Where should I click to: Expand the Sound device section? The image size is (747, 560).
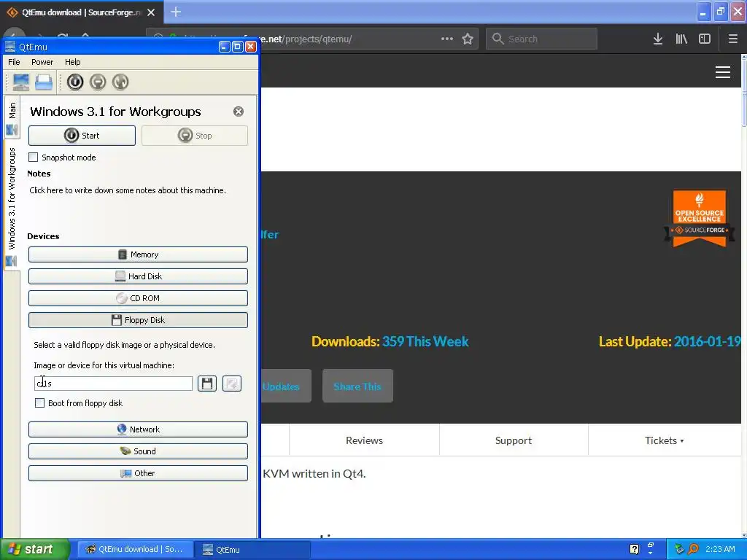(138, 451)
